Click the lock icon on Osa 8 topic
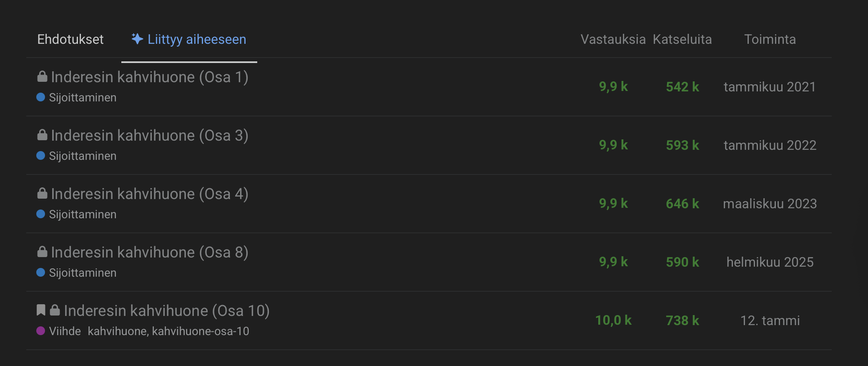The height and width of the screenshot is (366, 868). pos(42,252)
